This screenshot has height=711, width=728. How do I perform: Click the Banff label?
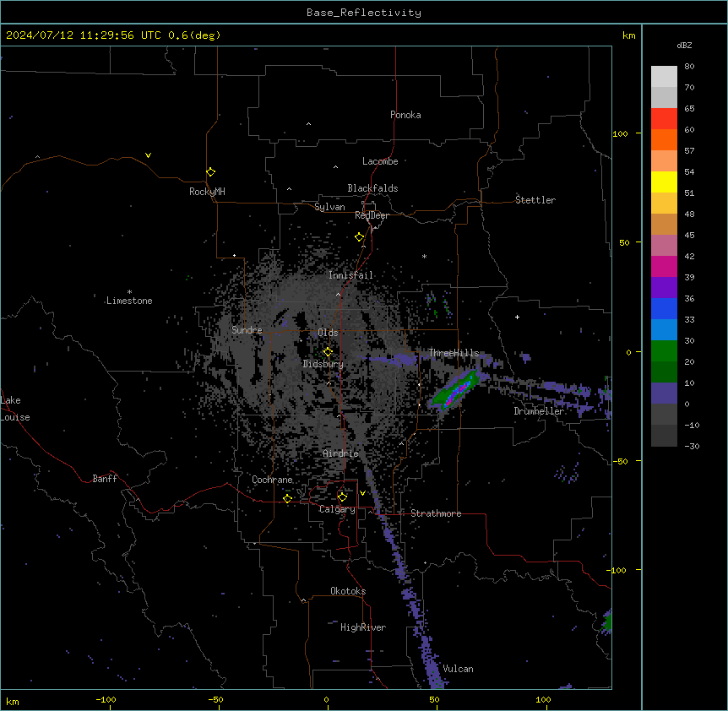click(x=105, y=479)
